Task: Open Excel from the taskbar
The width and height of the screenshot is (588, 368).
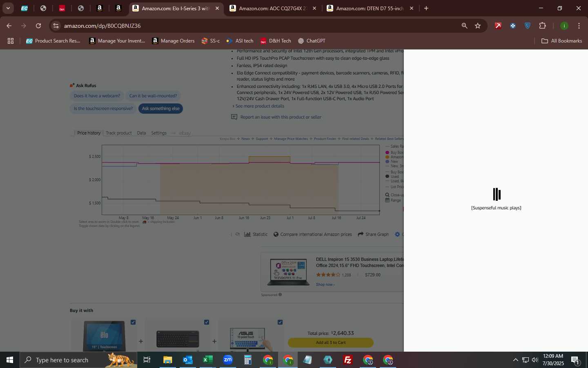Action: 207,360
